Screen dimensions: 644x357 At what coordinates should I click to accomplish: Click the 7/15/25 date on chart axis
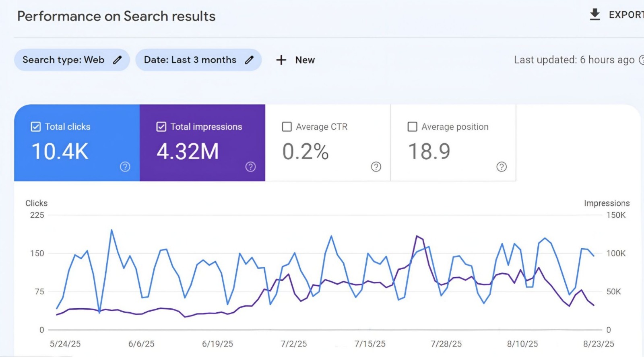pos(370,344)
